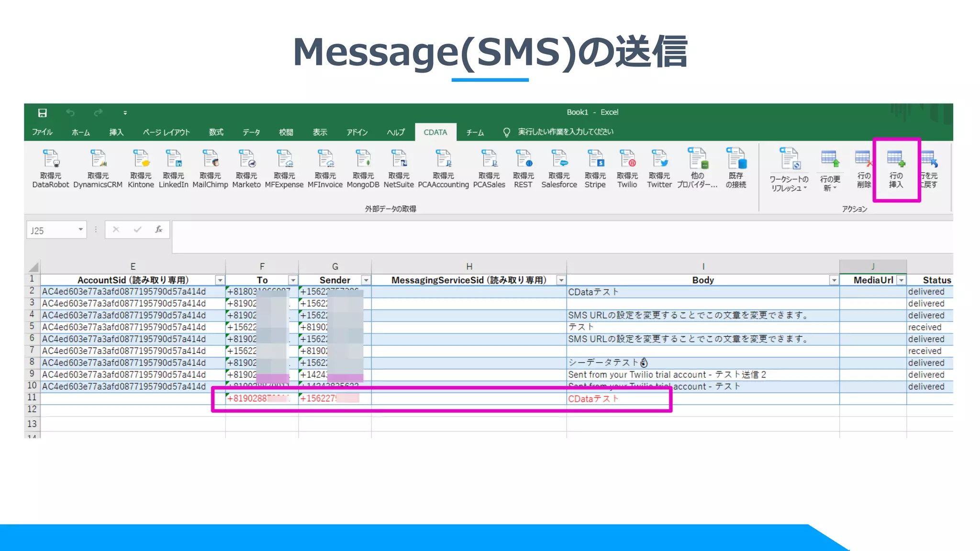The height and width of the screenshot is (551, 980).
Task: Click the 取得元 Stripe icon
Action: pyautogui.click(x=595, y=168)
